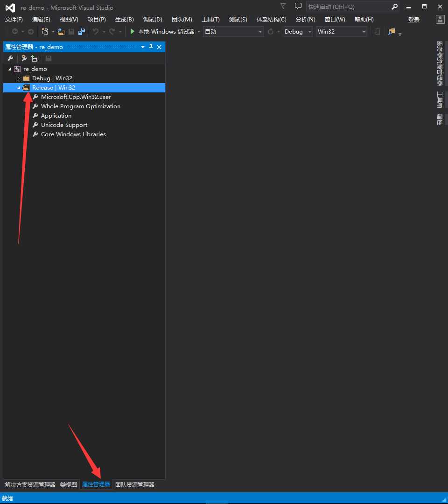Click add existing property sheet icon
The image size is (448, 504).
35,58
